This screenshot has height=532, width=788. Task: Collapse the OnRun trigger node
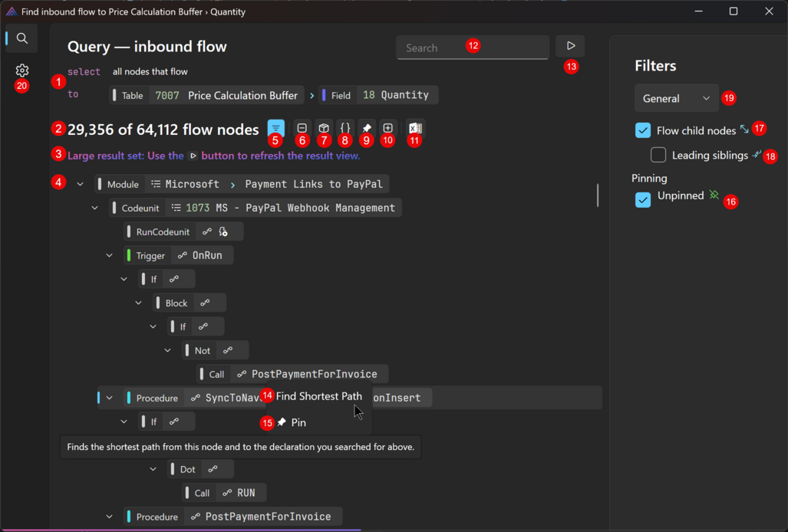point(109,255)
